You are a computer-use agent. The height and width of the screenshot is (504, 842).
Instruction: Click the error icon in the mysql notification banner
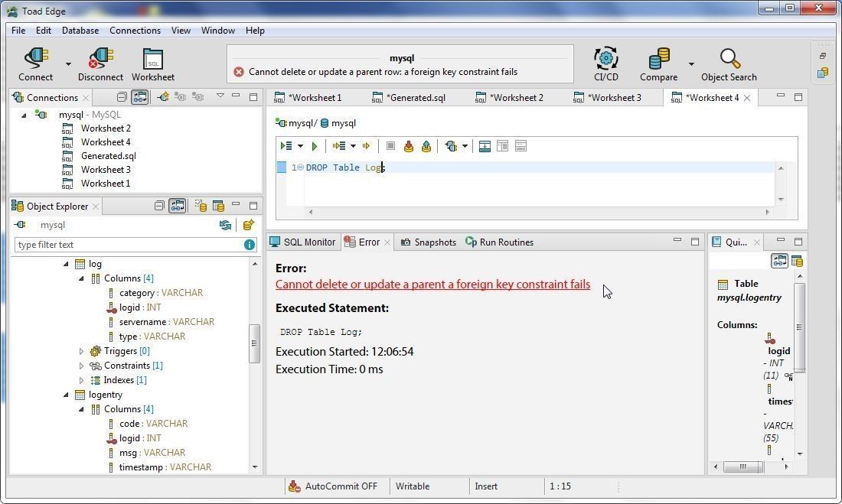[239, 72]
